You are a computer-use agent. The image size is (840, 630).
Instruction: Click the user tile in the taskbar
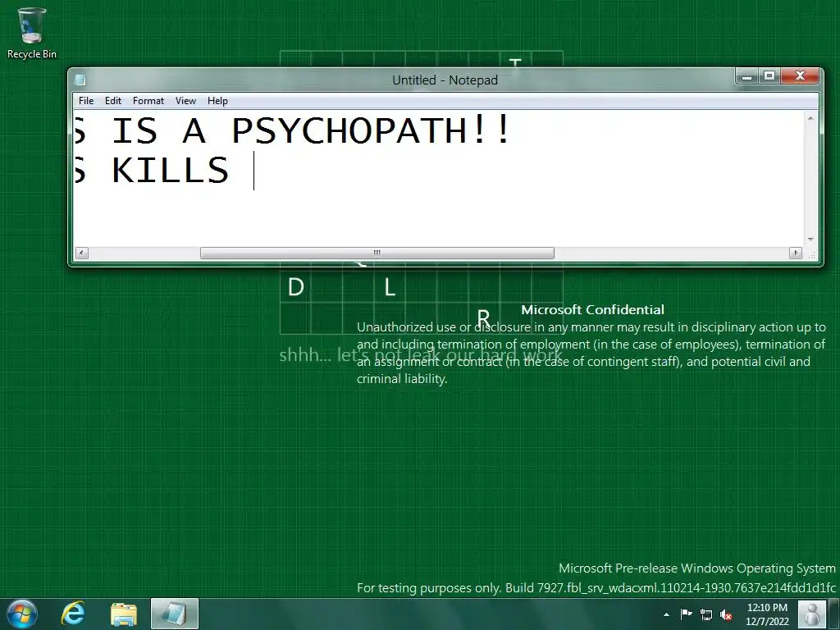[x=811, y=614]
